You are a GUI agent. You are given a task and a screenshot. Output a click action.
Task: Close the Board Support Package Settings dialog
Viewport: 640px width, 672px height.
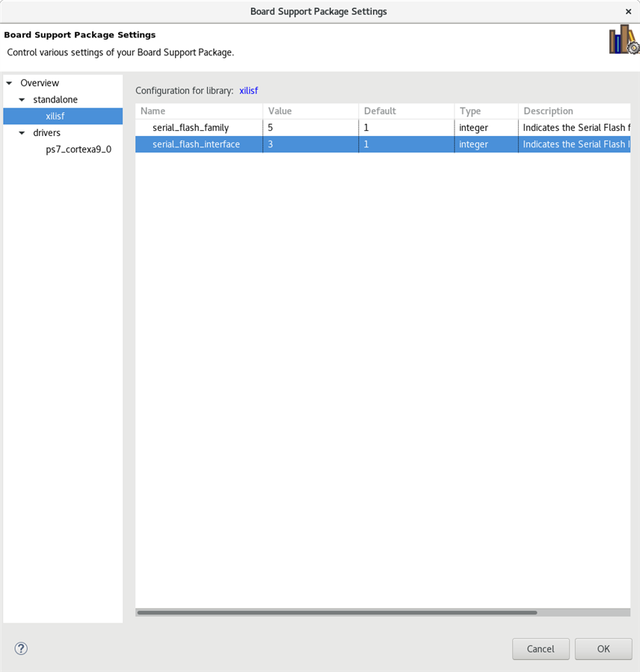tap(629, 11)
